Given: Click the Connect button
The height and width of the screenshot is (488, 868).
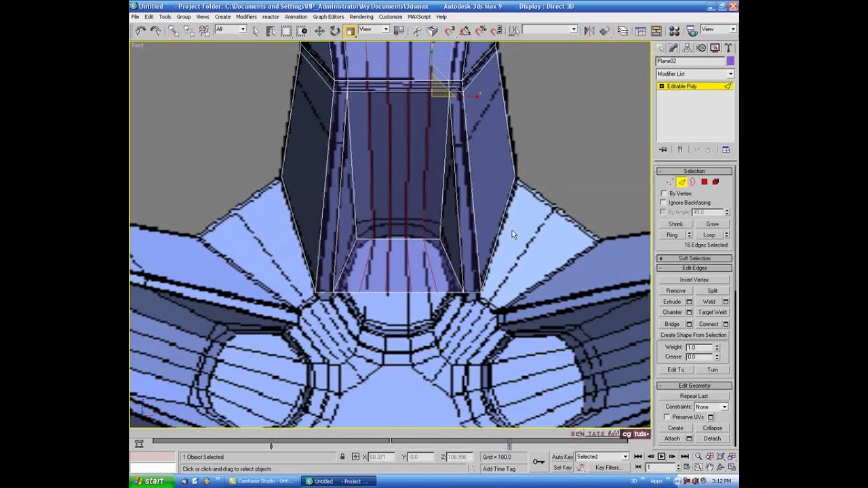Looking at the screenshot, I should point(709,324).
